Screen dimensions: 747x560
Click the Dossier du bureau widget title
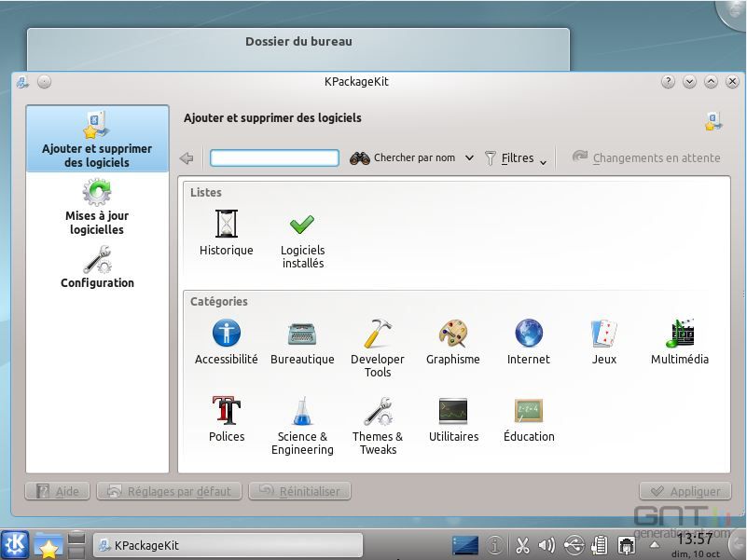[x=298, y=41]
